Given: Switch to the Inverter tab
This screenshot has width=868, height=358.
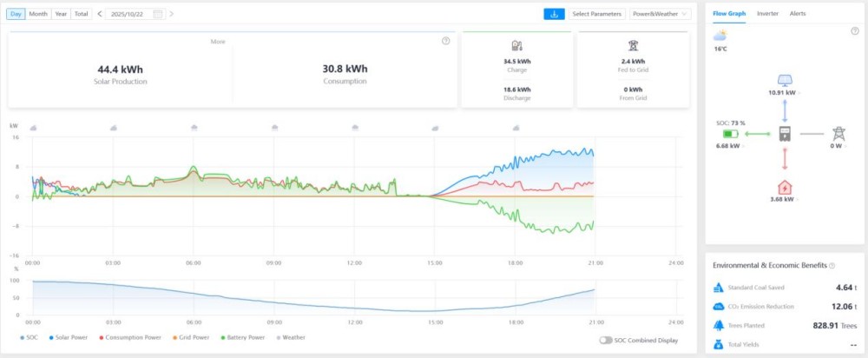Looking at the screenshot, I should [x=767, y=14].
